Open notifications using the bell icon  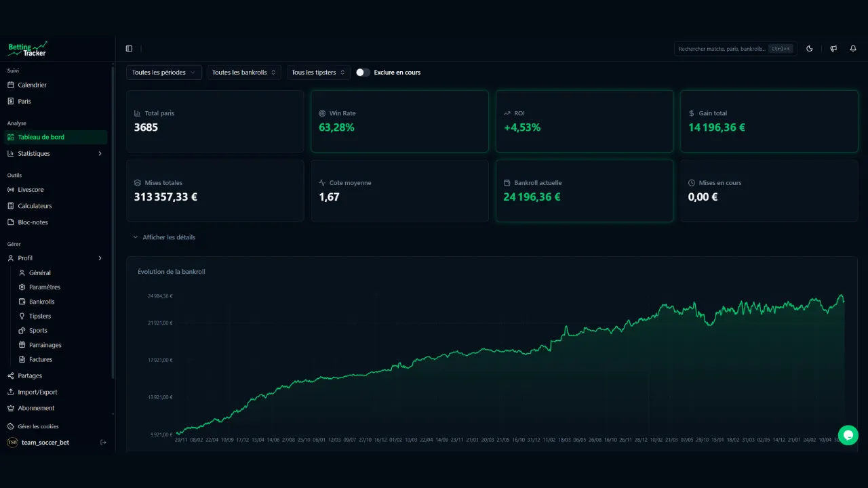point(853,49)
